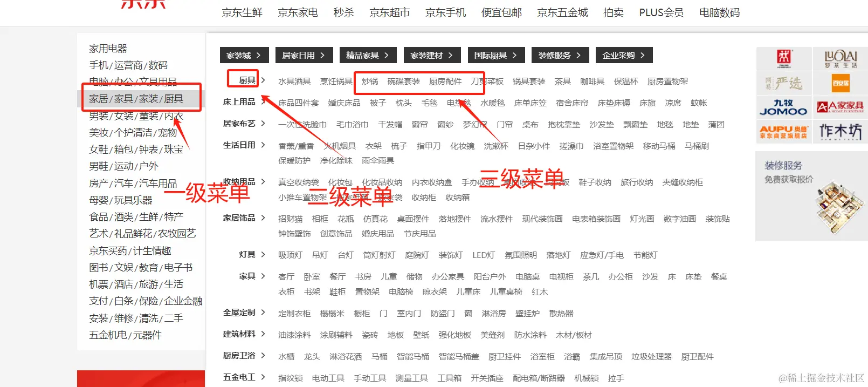This screenshot has height=387, width=868.
Task: Select 手机/运营商/数码 in the category list
Action: click(x=128, y=65)
